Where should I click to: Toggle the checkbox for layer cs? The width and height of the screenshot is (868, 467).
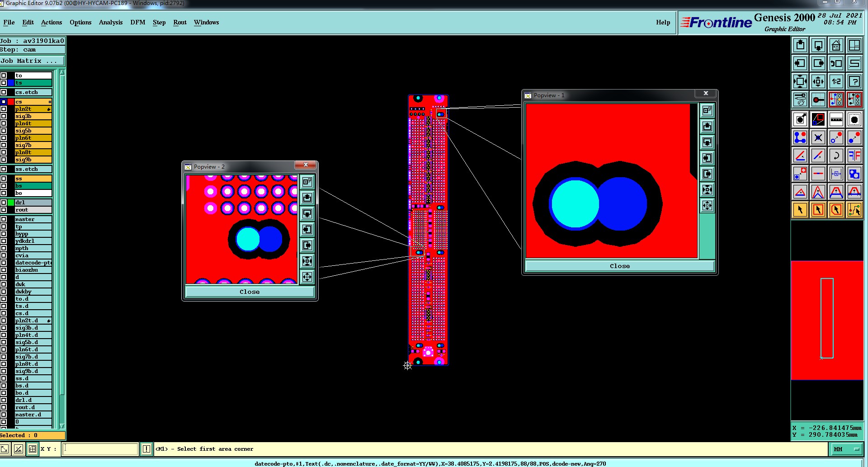tap(4, 102)
